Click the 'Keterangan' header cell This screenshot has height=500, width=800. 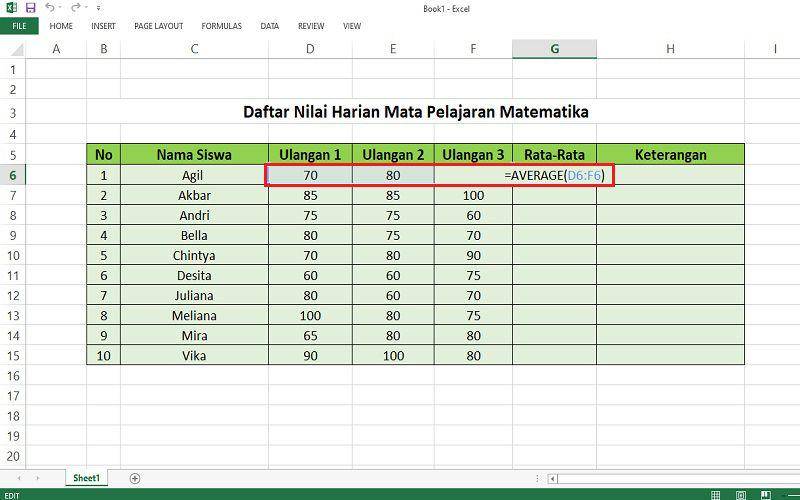(670, 155)
